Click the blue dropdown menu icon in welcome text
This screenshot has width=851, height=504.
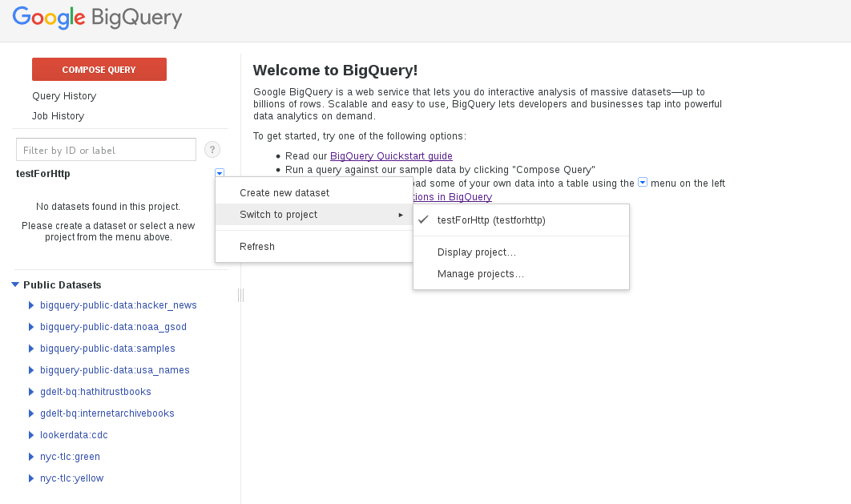643,182
